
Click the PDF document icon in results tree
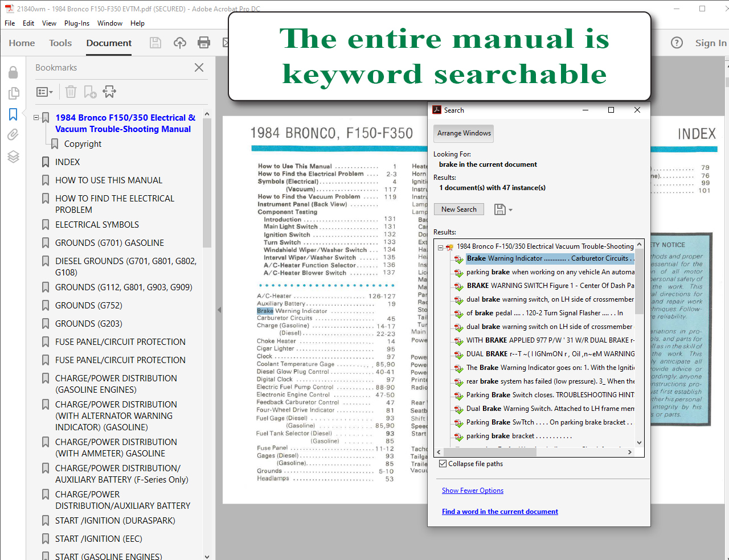click(449, 247)
